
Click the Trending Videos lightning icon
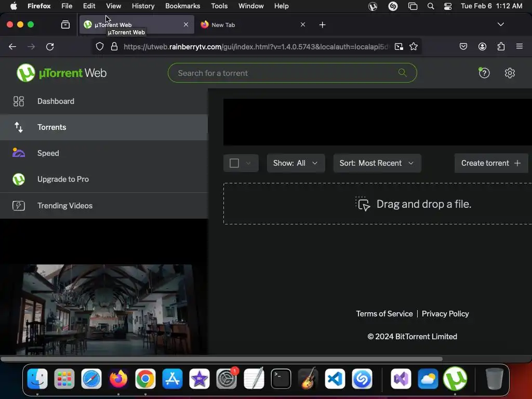click(19, 206)
